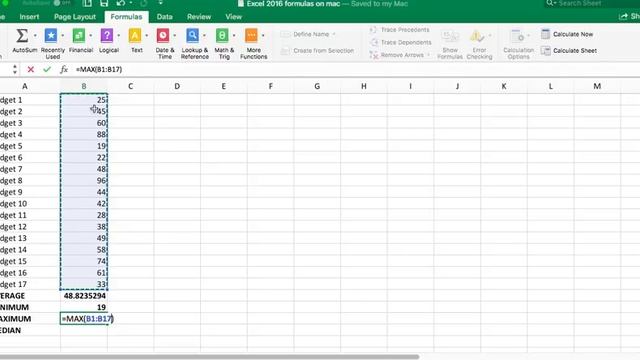
Task: Click the Name Box stepper arrows
Action: [15, 69]
